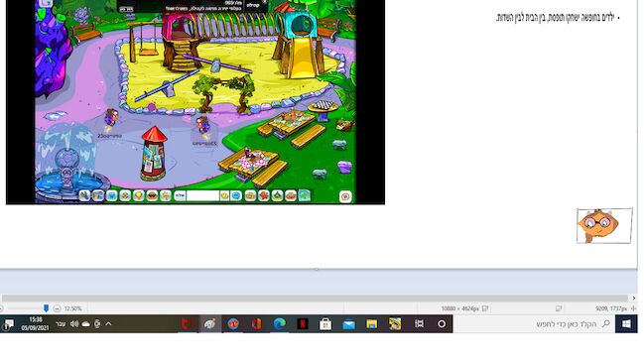Click the wrench settings icon in game toolbar
The image size is (644, 362).
pos(84,196)
